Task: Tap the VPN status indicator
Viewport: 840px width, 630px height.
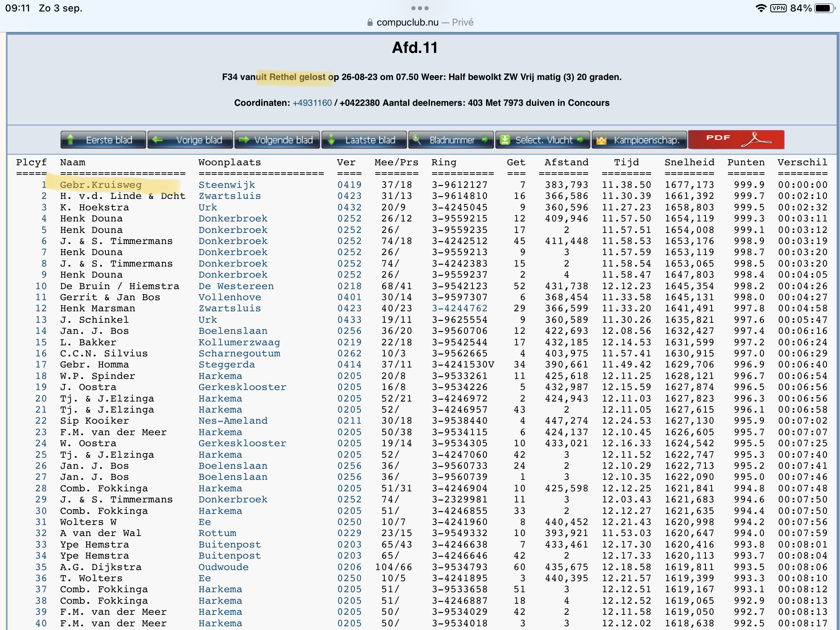Action: point(778,8)
